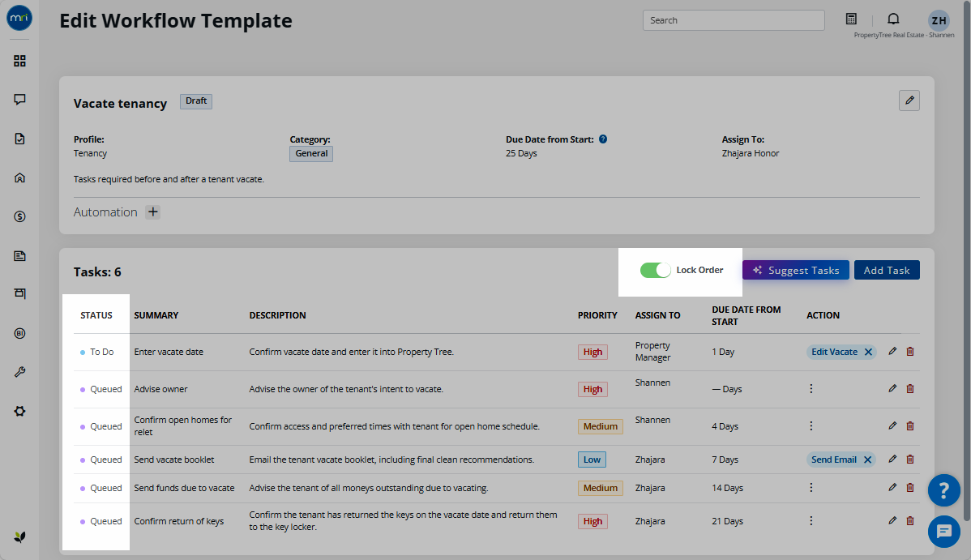Edit the Send vacate booklet task
Screen dimensions: 971x560
pyautogui.click(x=892, y=459)
